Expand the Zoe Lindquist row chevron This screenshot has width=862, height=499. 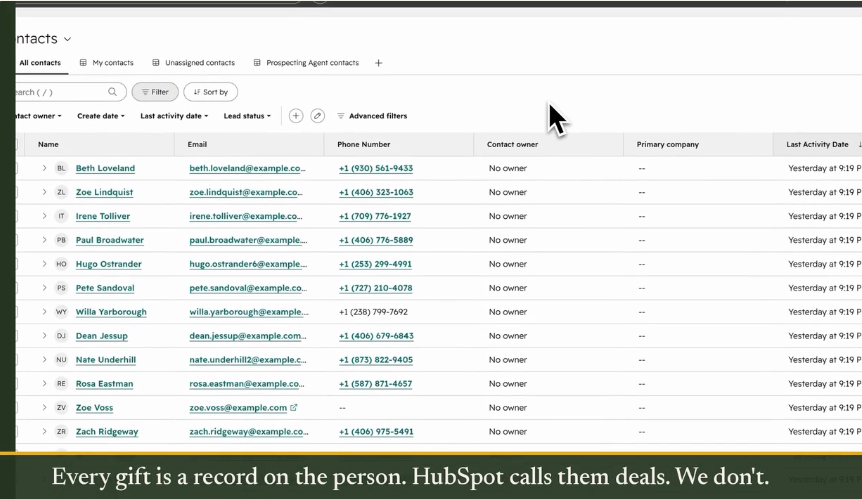coord(44,192)
